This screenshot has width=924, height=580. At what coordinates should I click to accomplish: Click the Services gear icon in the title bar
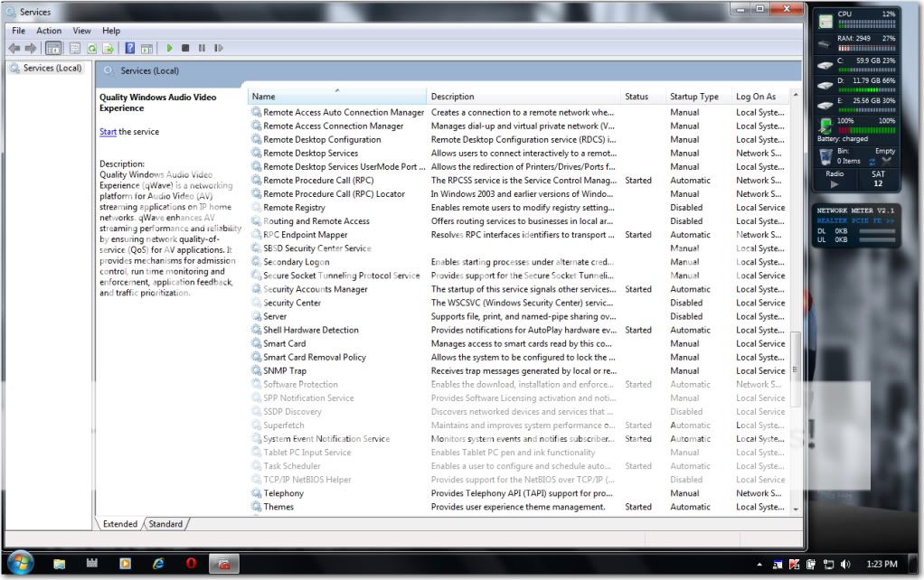[11, 12]
